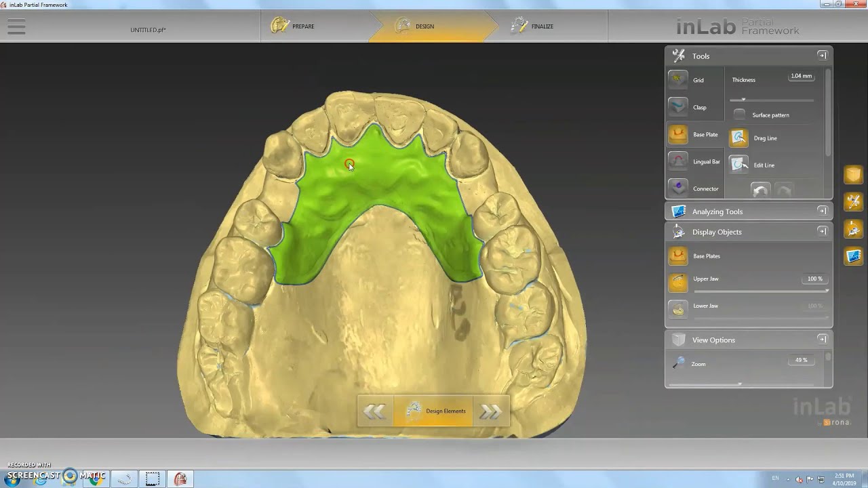Click the Grid label text

pyautogui.click(x=698, y=81)
